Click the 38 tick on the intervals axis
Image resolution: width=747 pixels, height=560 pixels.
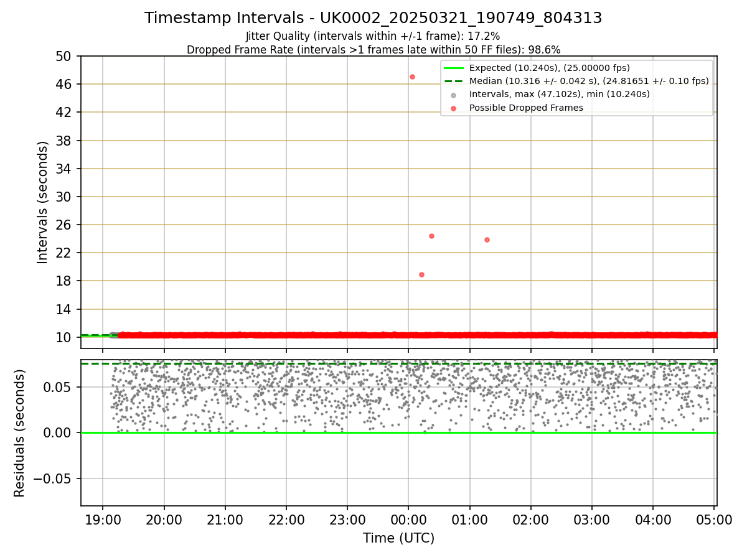(x=65, y=141)
